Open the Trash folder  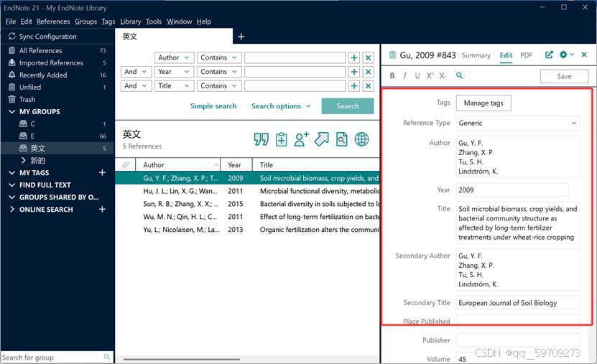57,99
